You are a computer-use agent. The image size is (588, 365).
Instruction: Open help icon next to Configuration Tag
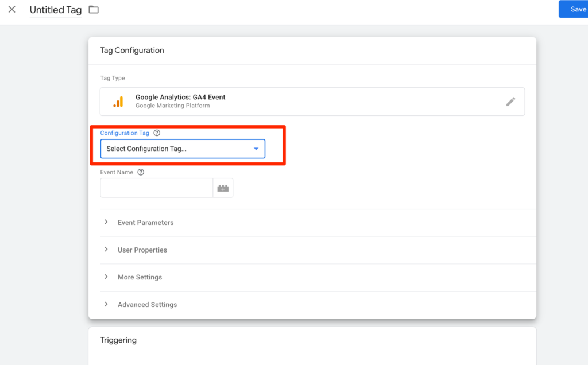(157, 133)
